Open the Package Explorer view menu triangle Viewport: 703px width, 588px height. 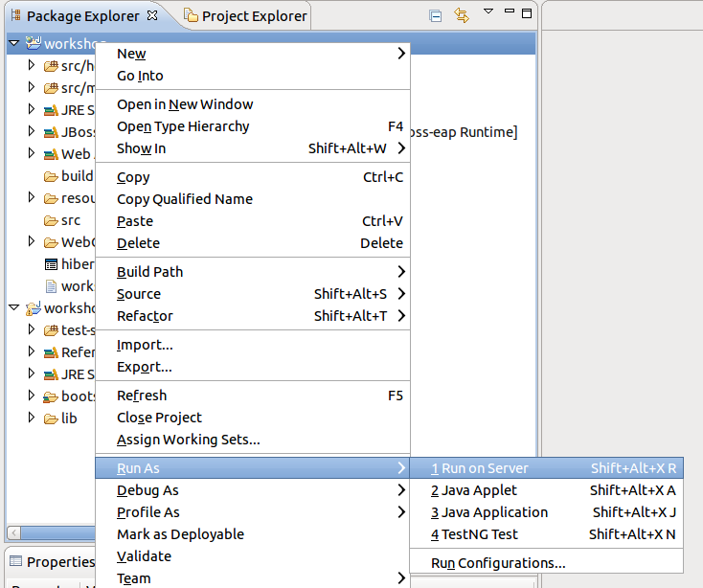click(488, 11)
